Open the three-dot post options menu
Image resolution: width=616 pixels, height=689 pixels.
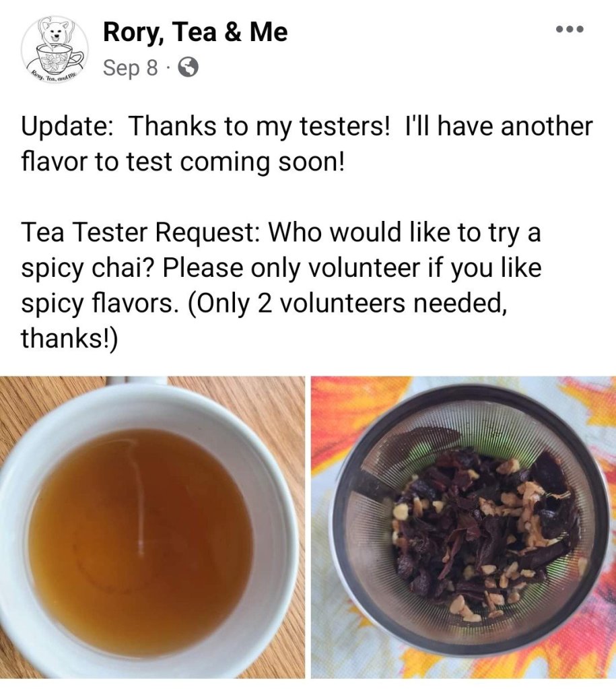point(570,30)
